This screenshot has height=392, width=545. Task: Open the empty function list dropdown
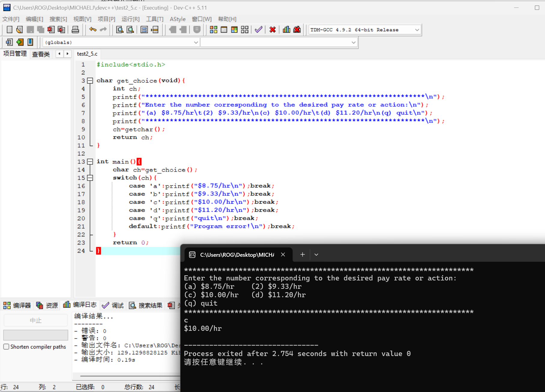(354, 42)
